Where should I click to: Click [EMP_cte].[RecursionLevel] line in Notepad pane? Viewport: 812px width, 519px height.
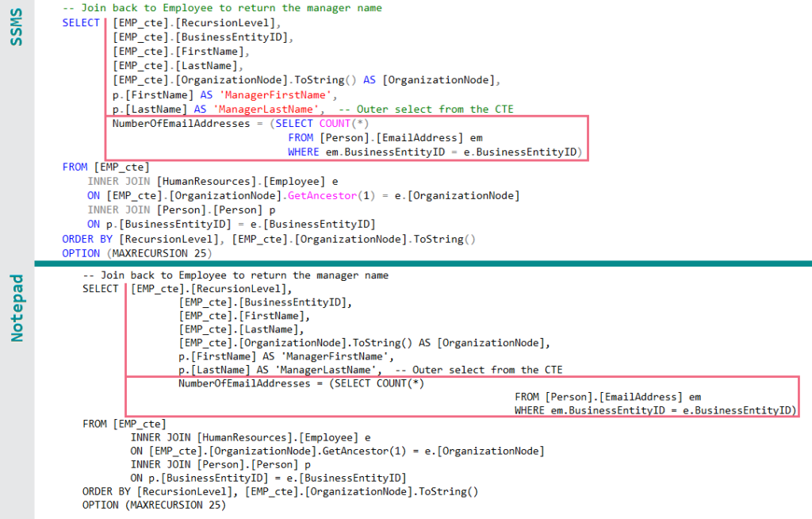click(211, 289)
